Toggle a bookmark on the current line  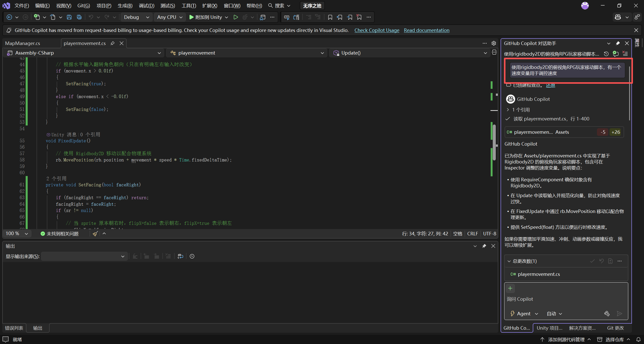pyautogui.click(x=330, y=17)
